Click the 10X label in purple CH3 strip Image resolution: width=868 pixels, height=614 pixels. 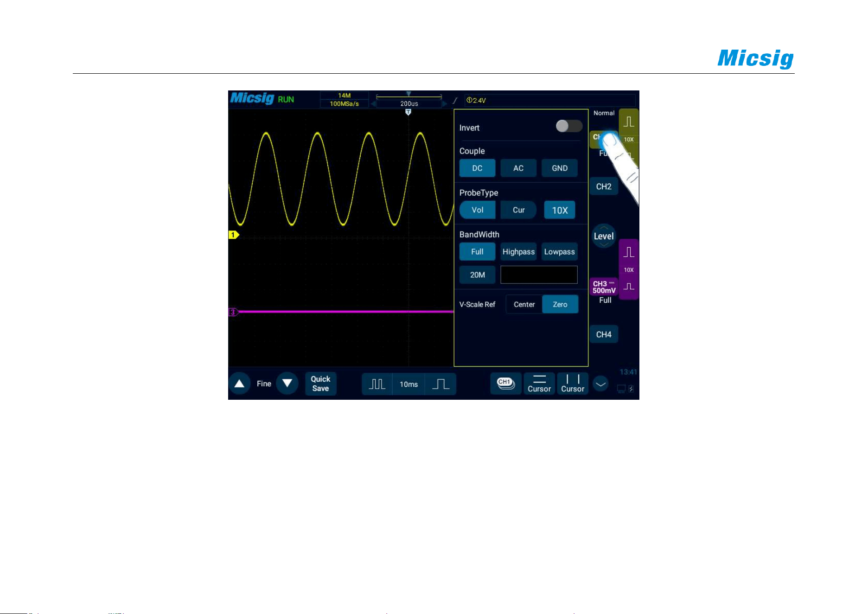(x=629, y=270)
